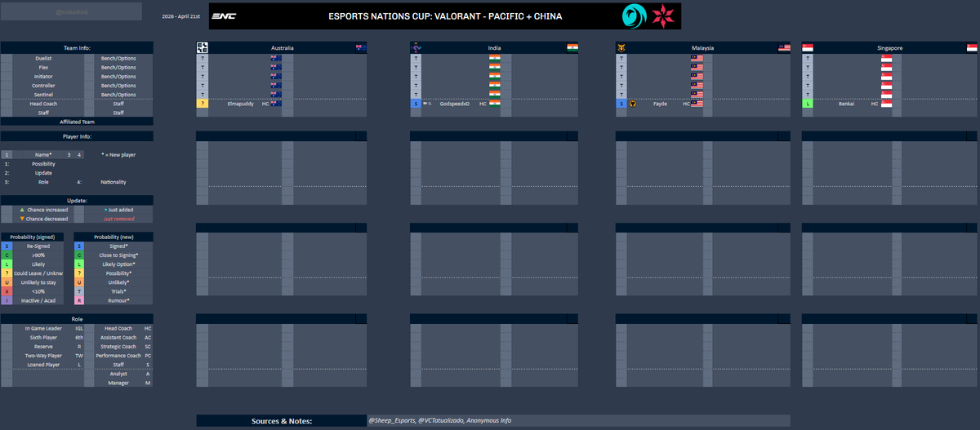Click the red X swatch for <10%
This screenshot has height=430, width=980.
click(7, 291)
